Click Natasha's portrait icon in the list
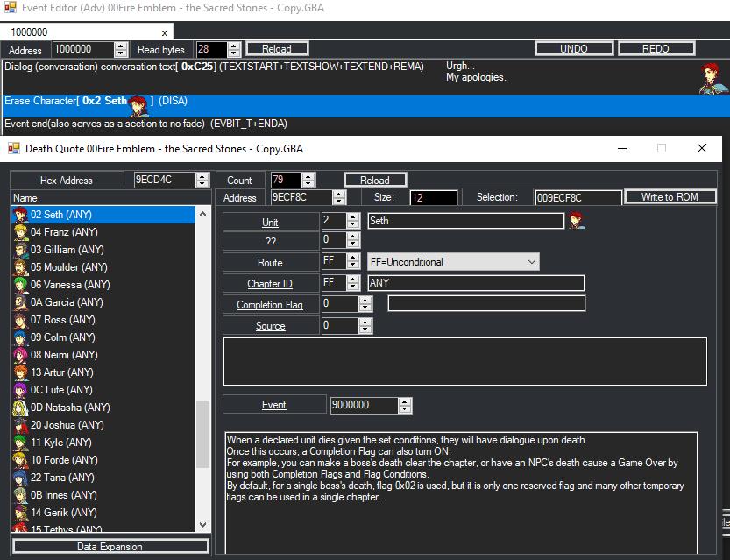Viewport: 730px width, 560px height. pyautogui.click(x=20, y=408)
